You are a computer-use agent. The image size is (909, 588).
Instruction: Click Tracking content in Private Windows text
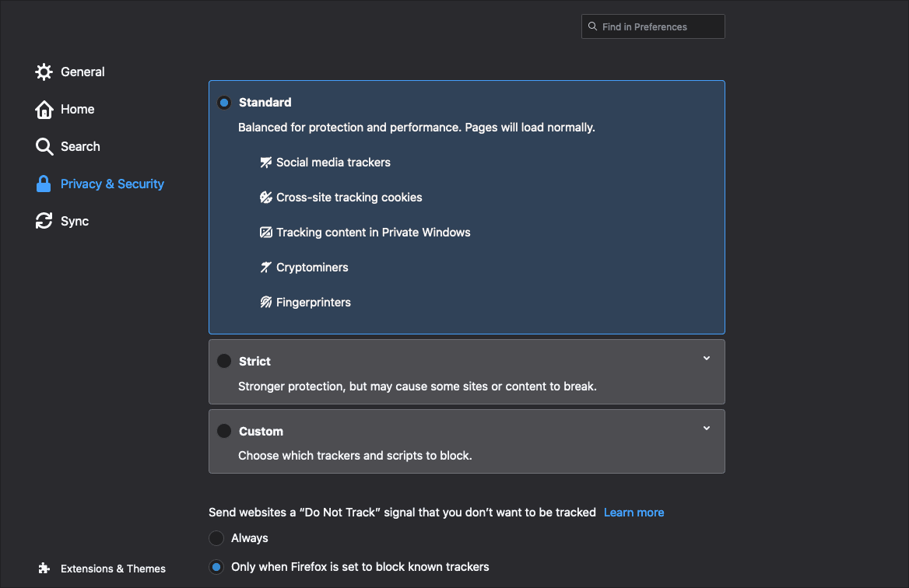tap(374, 233)
